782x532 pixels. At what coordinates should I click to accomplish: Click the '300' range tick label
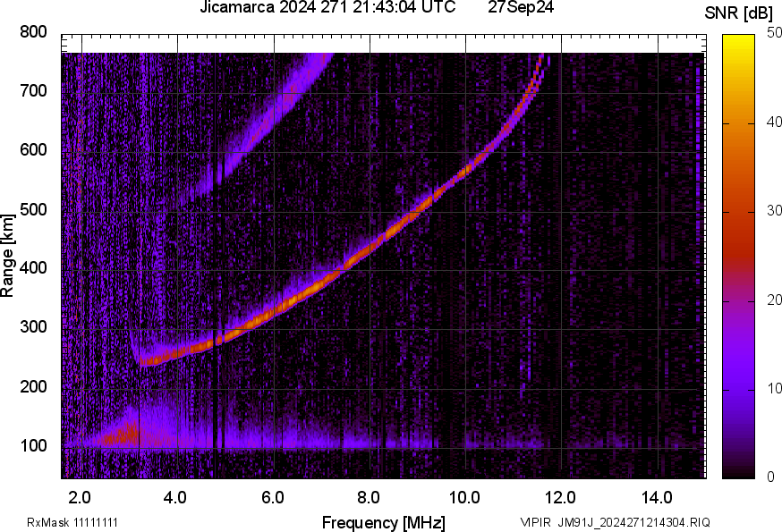point(34,327)
